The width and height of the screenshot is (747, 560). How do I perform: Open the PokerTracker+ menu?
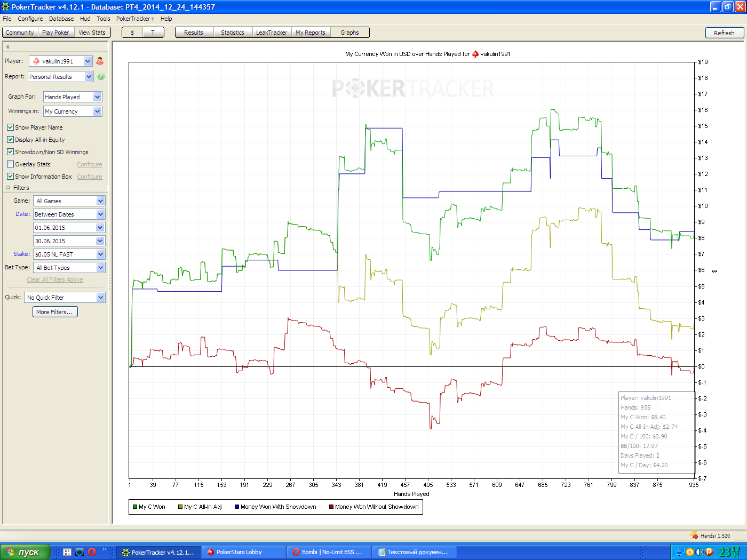tap(136, 19)
